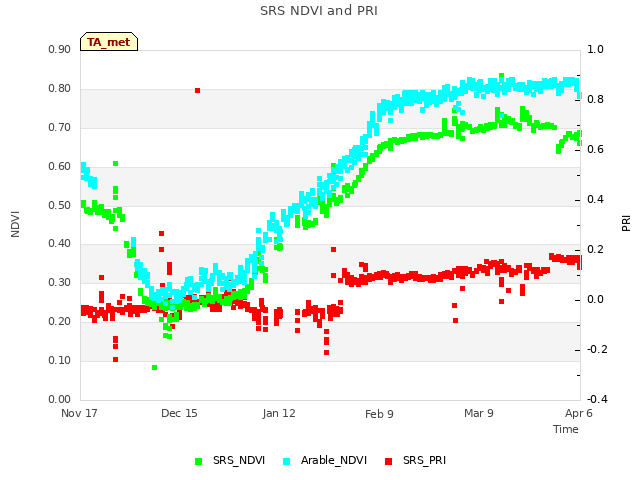The height and width of the screenshot is (480, 640).
Task: Click the 0.6 PRI axis value
Action: [595, 149]
